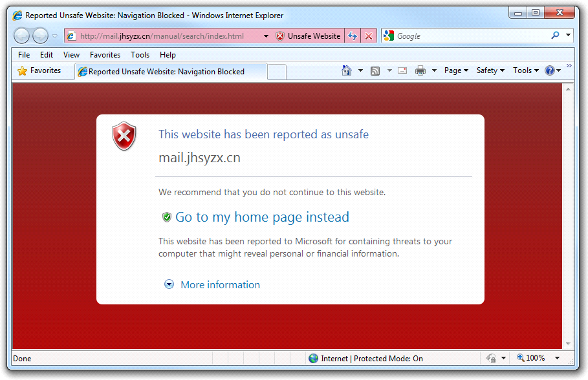Expand the zoom level dropdown arrow

pyautogui.click(x=557, y=358)
